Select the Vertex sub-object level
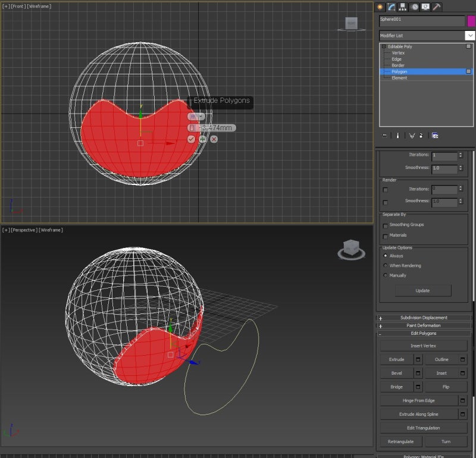This screenshot has height=458, width=476. pyautogui.click(x=397, y=52)
